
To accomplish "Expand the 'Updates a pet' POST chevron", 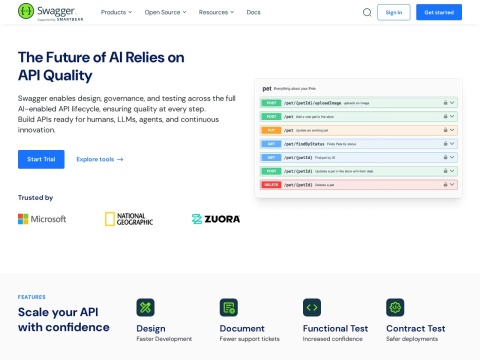I will [x=452, y=171].
